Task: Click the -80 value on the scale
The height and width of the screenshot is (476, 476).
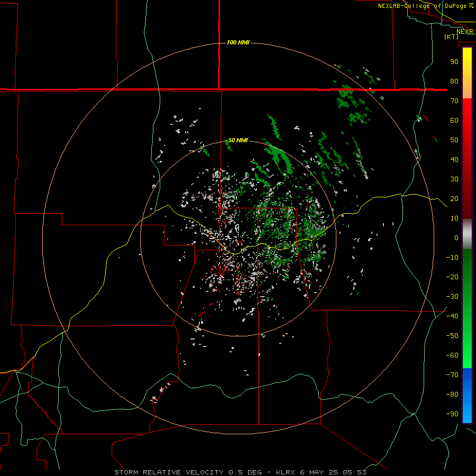Action: [452, 395]
